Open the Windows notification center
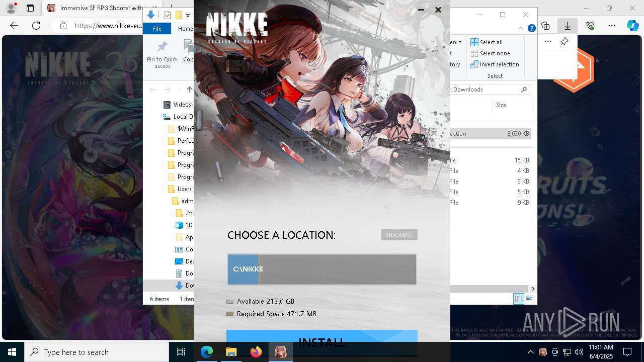Viewport: 644px width, 362px height. (x=627, y=352)
